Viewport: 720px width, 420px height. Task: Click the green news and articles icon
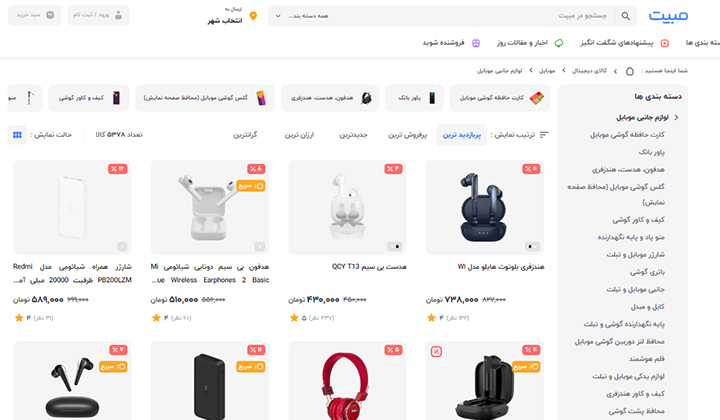(559, 43)
